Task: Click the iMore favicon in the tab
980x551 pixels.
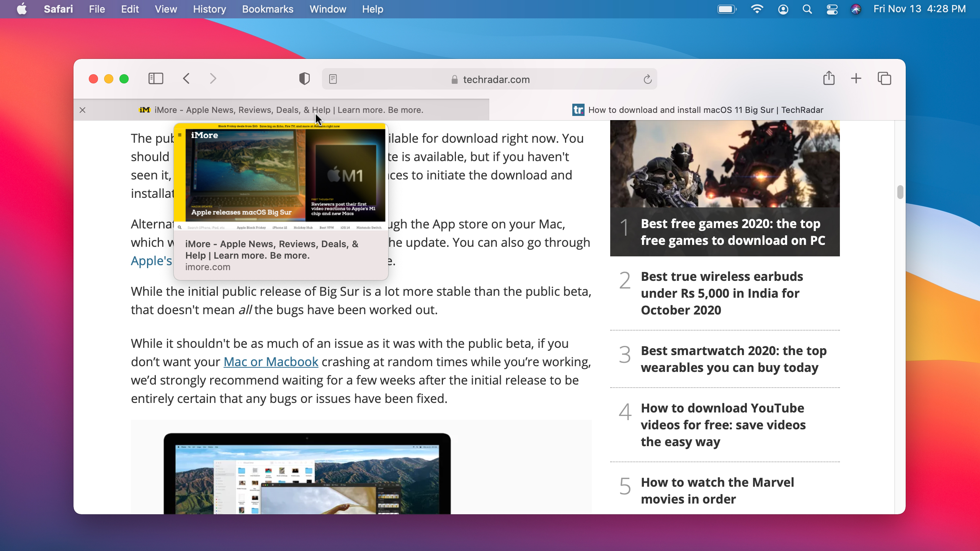Action: (144, 110)
